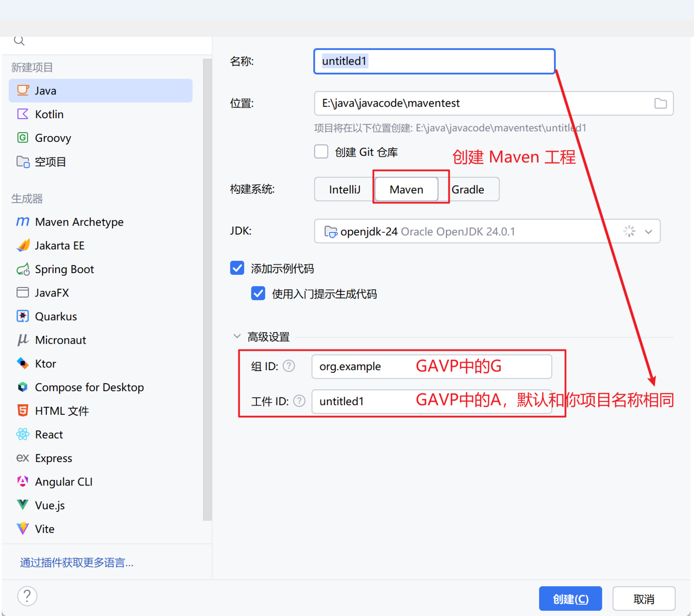This screenshot has height=616, width=694.
Task: Open Maven Archetype generator icon
Action: pos(23,222)
